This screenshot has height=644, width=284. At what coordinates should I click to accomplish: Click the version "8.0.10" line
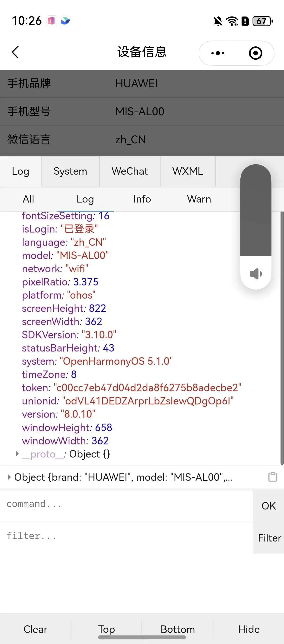coord(59,414)
